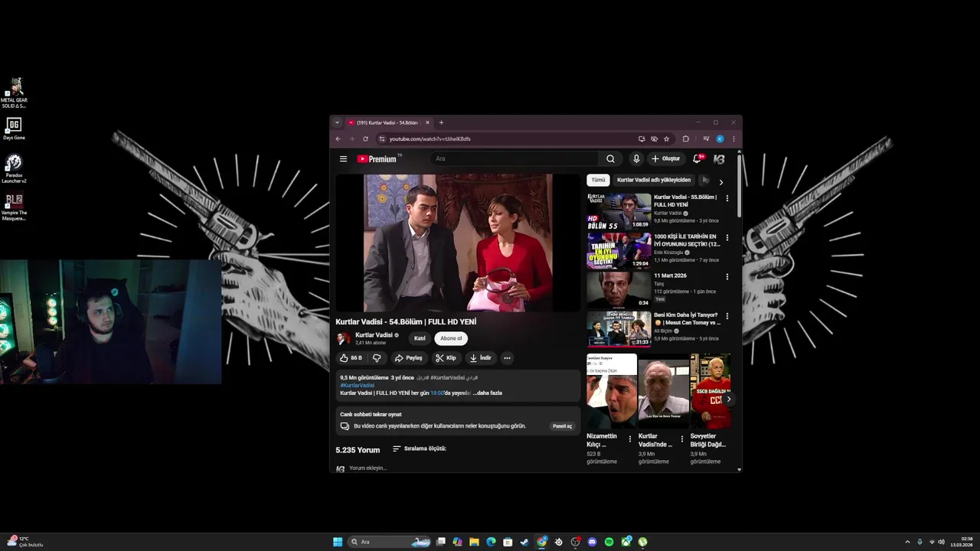Open a new browser tab with plus

(x=441, y=122)
